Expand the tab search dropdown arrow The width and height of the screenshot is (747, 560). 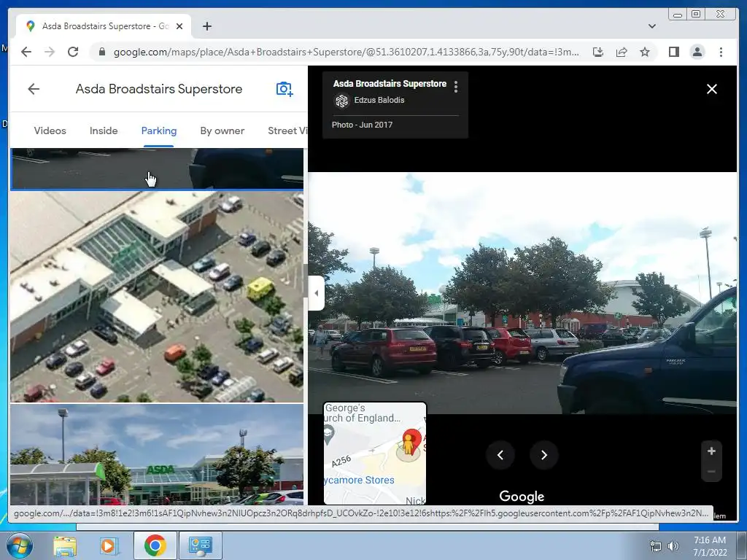[x=651, y=26]
